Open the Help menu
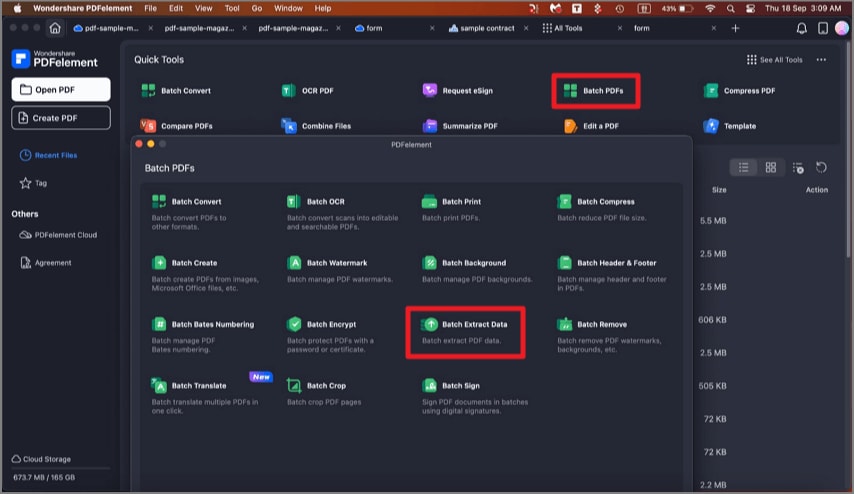Screen dimensions: 854x494 point(322,8)
